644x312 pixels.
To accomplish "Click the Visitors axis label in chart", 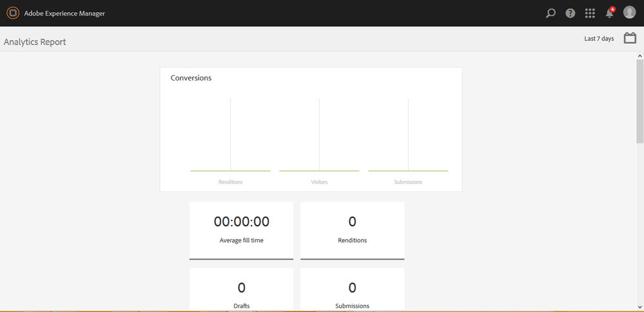I will coord(319,182).
